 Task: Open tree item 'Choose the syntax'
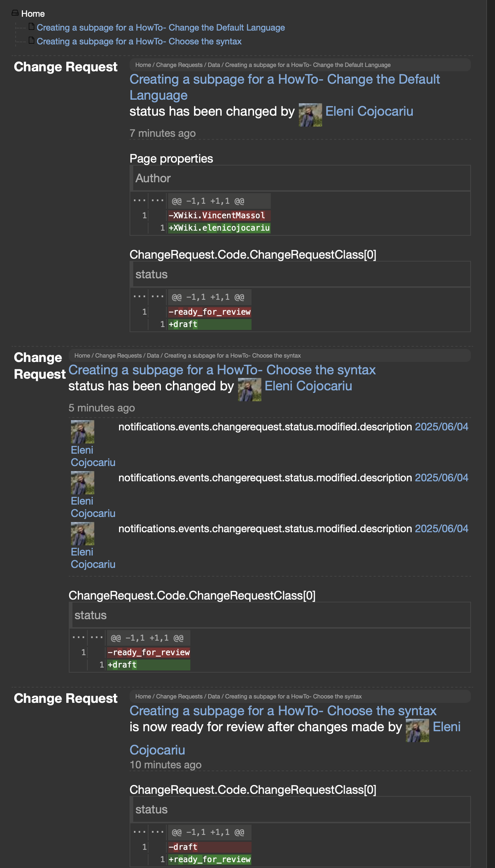[139, 41]
